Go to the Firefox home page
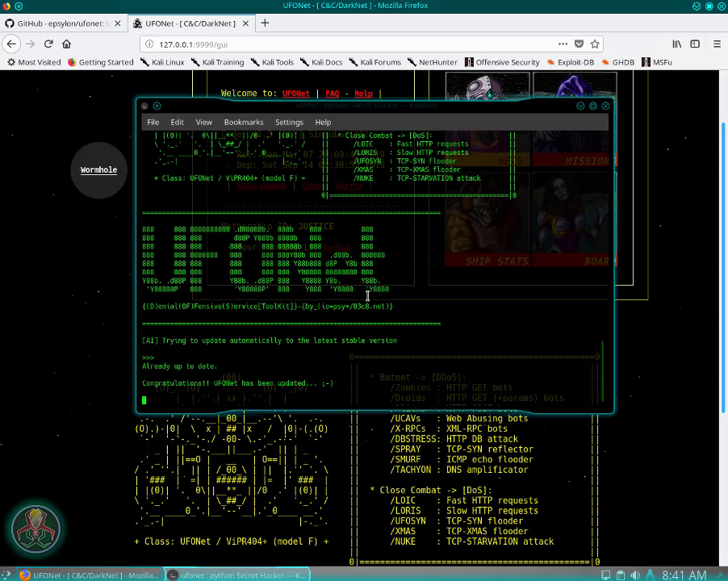This screenshot has height=581, width=728. pyautogui.click(x=66, y=44)
